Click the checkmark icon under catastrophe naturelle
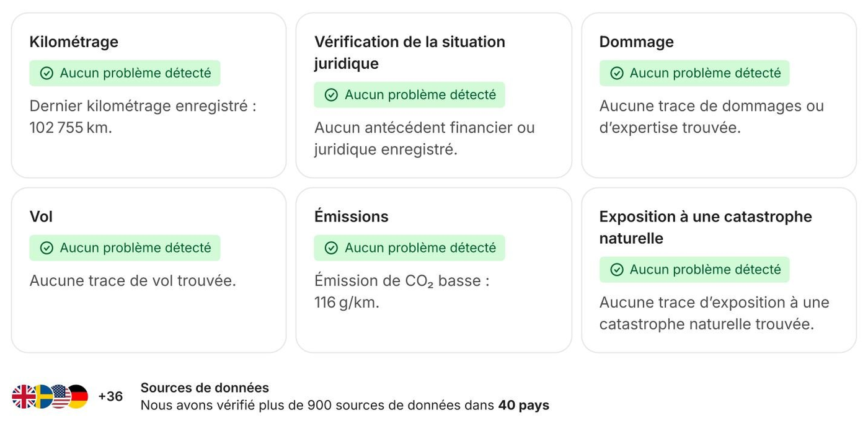This screenshot has width=868, height=423. (617, 270)
